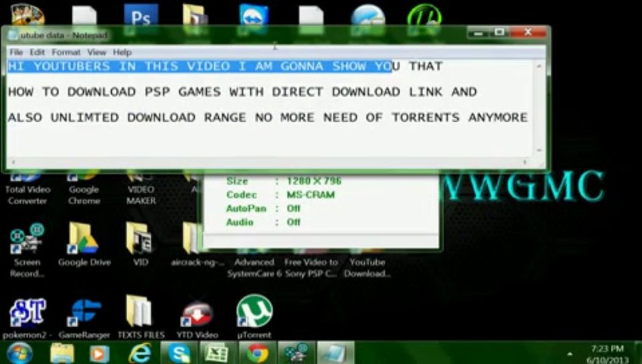Image resolution: width=642 pixels, height=364 pixels.
Task: Open the TEXTS FILES desktop folder
Action: (141, 317)
